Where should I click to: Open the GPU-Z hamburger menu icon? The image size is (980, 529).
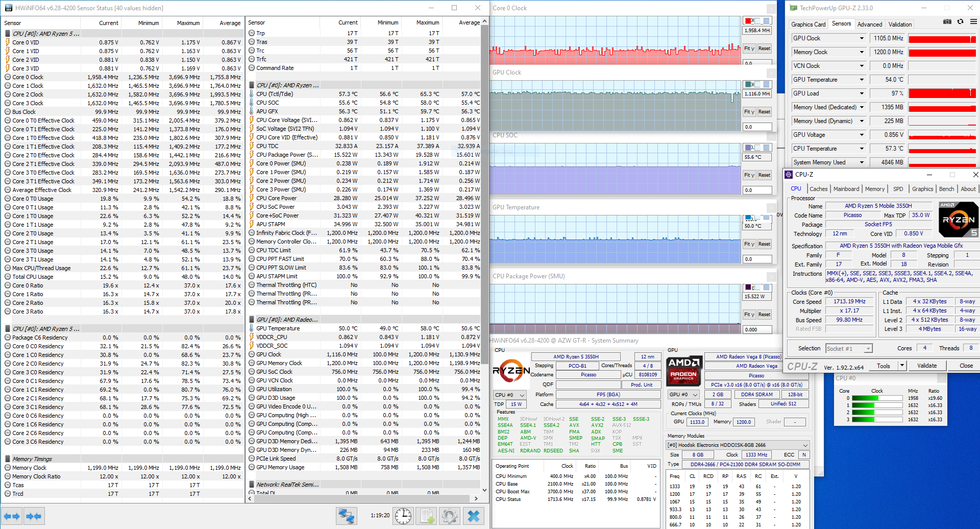(x=973, y=22)
